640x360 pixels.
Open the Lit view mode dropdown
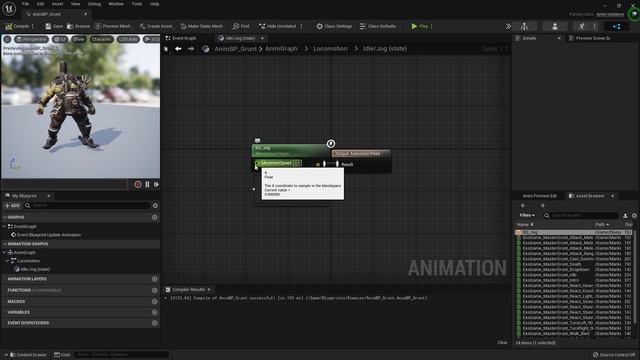click(x=60, y=39)
